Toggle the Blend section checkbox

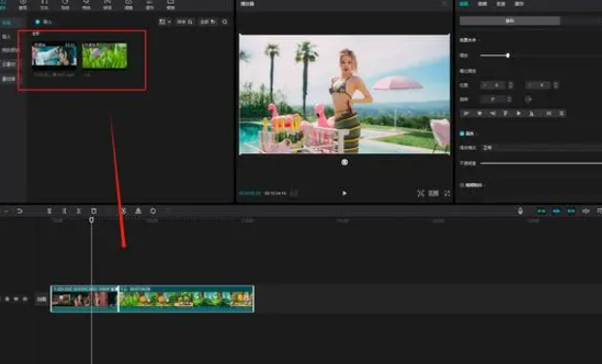tap(461, 134)
